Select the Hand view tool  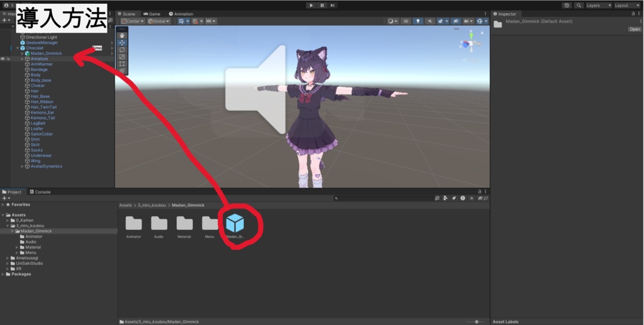(x=122, y=36)
